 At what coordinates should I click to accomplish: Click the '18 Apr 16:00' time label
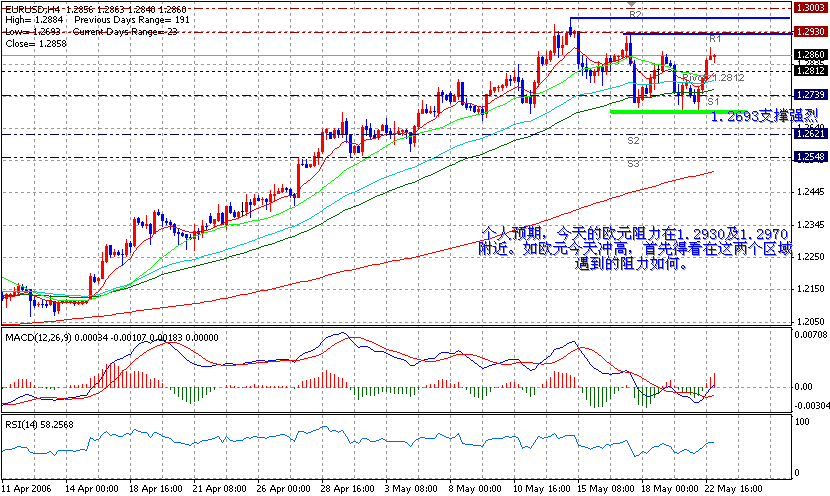tap(156, 488)
